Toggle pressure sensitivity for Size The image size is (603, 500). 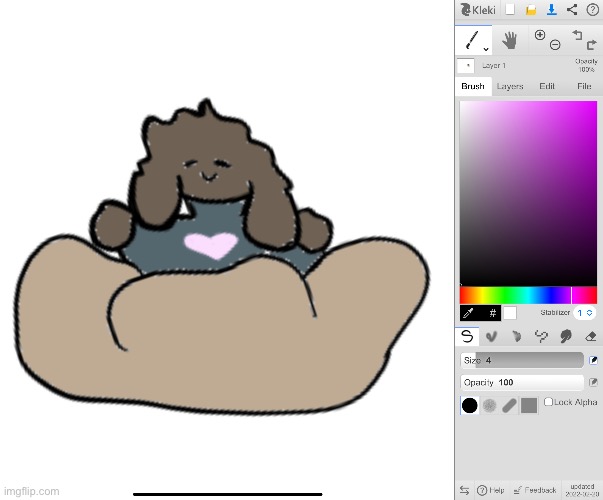click(x=593, y=360)
